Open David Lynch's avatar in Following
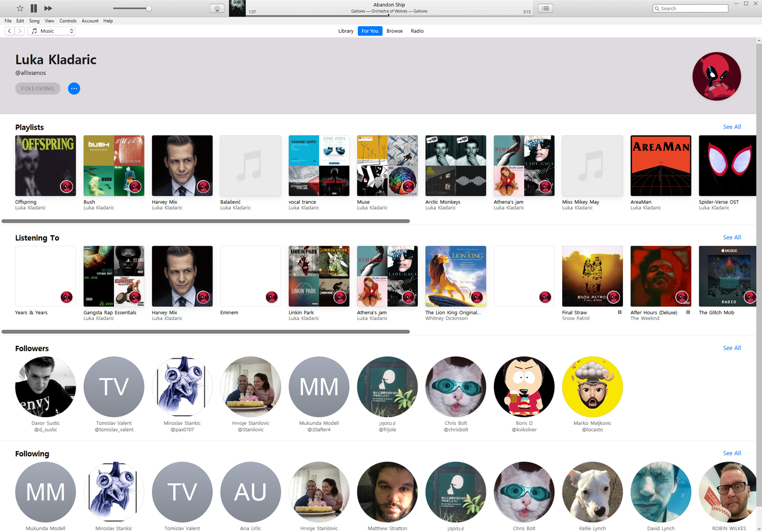 (x=661, y=492)
